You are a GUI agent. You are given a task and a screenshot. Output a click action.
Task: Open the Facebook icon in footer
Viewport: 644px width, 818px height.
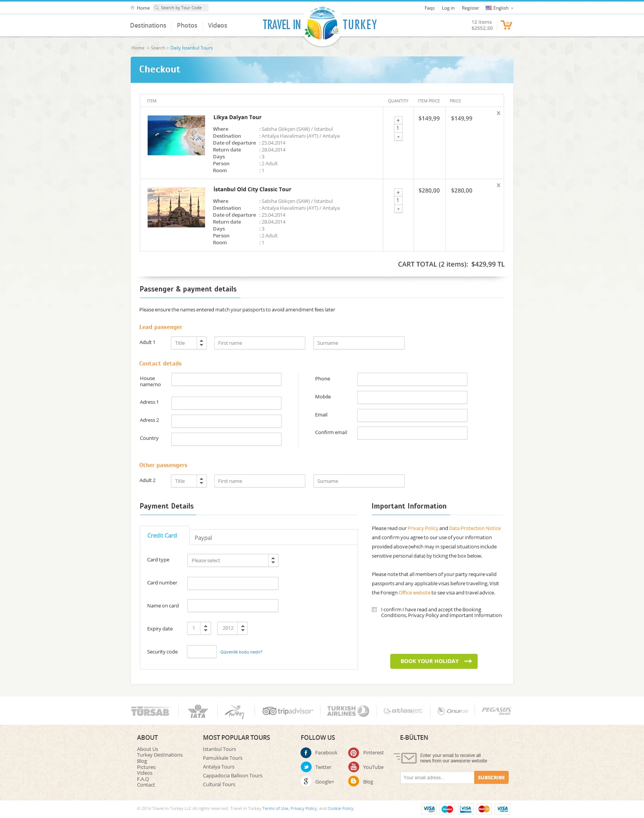point(306,753)
